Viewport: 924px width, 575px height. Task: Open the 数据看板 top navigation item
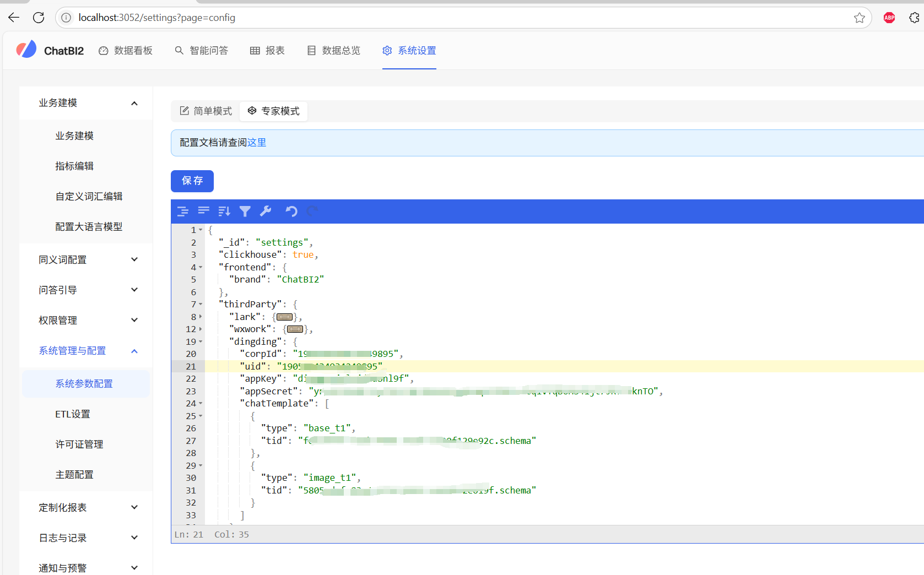[x=126, y=51]
